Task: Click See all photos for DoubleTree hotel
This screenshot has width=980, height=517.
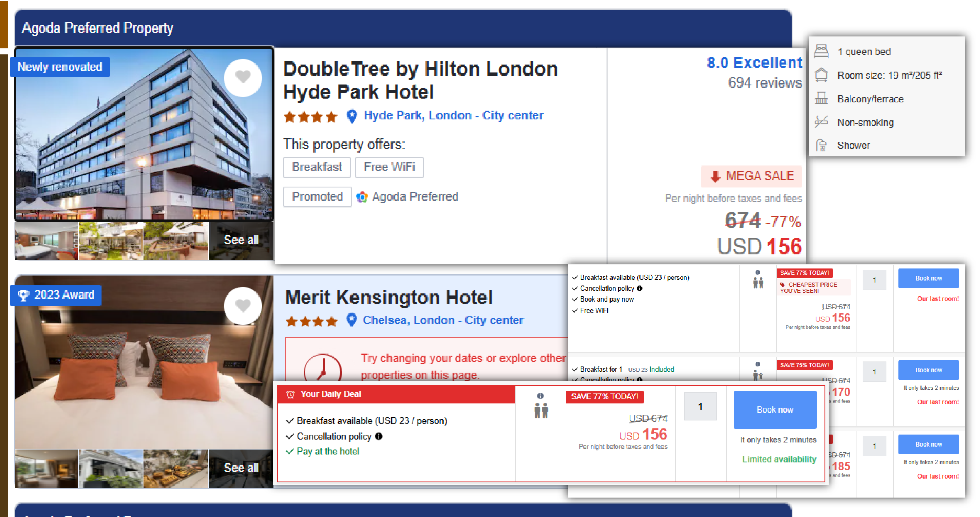Action: [241, 240]
